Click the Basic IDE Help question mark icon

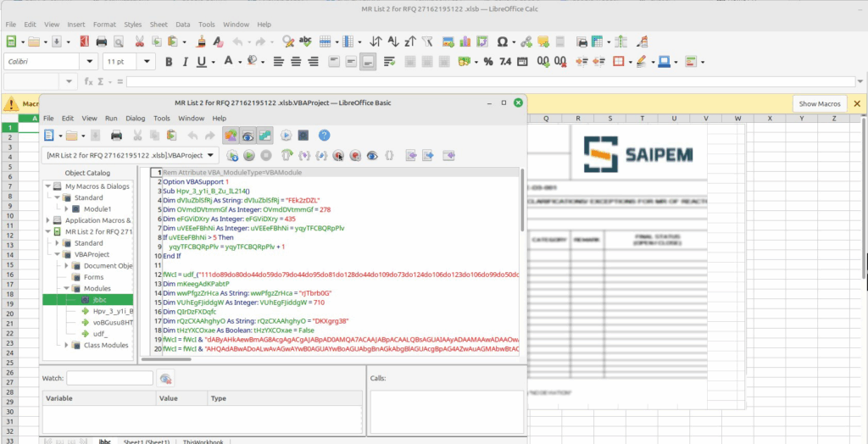(x=325, y=135)
